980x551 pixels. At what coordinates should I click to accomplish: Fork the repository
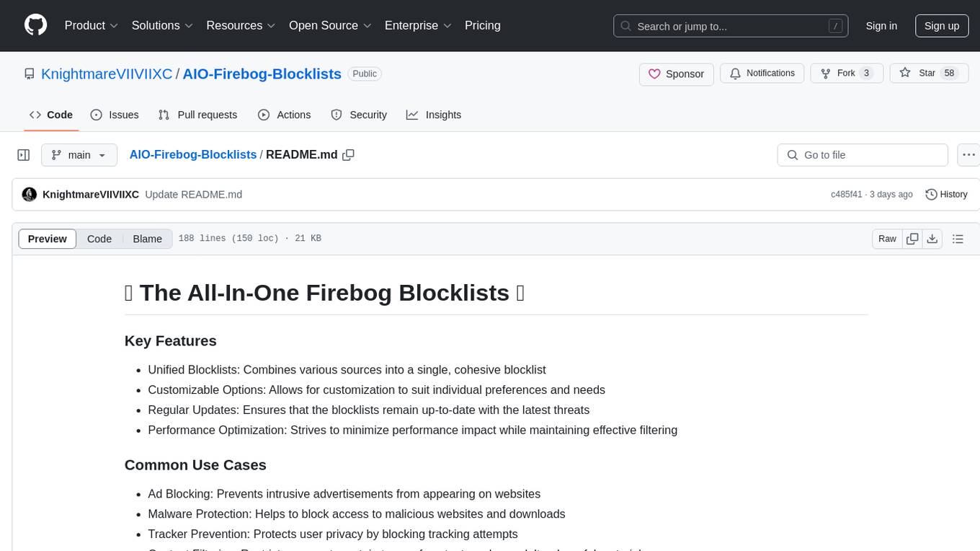(x=847, y=74)
